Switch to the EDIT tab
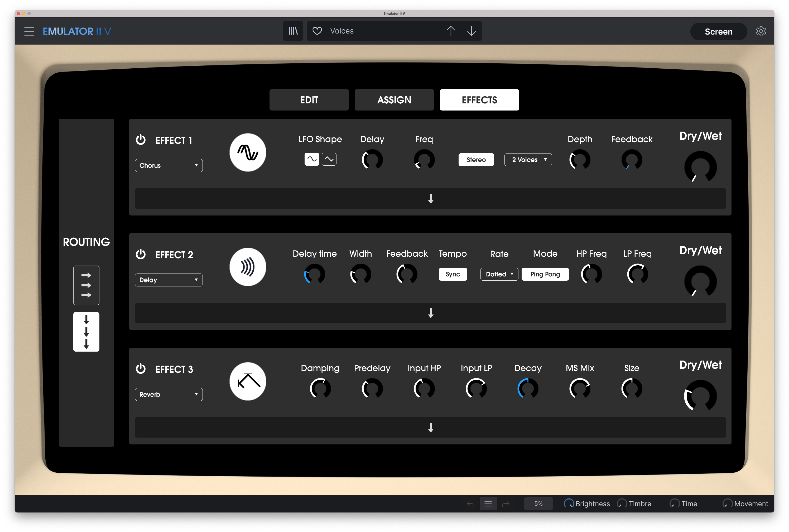The width and height of the screenshot is (789, 532). [309, 100]
